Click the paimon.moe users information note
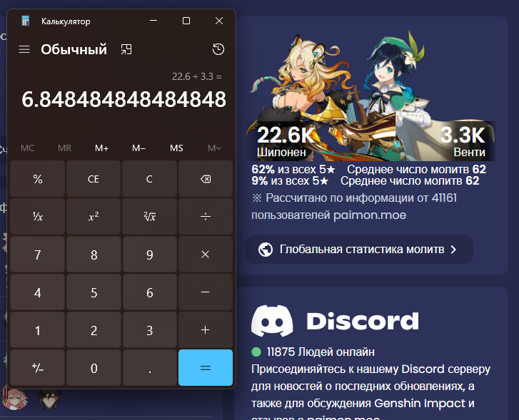 coord(354,206)
